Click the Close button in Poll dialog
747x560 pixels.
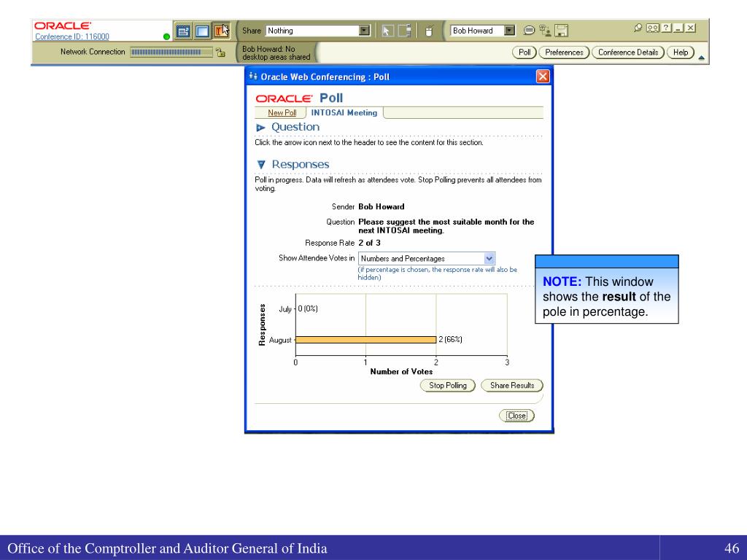click(517, 416)
